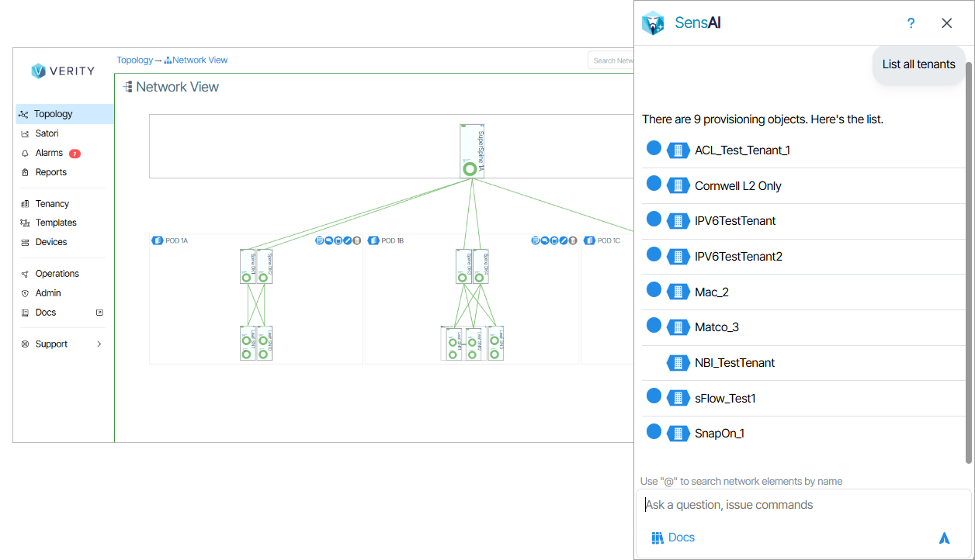
Task: Click the tenant icon next to Mac_2
Action: 678,292
